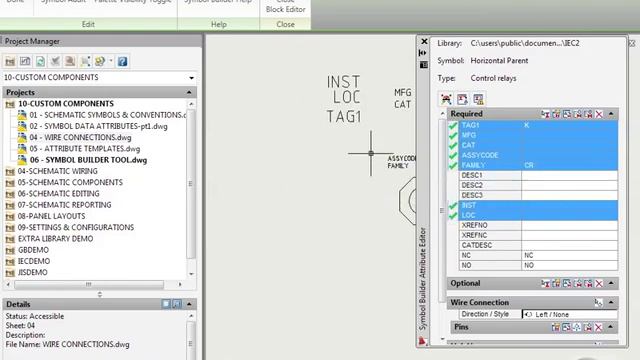Select the GBDEMO project

[x=33, y=250]
